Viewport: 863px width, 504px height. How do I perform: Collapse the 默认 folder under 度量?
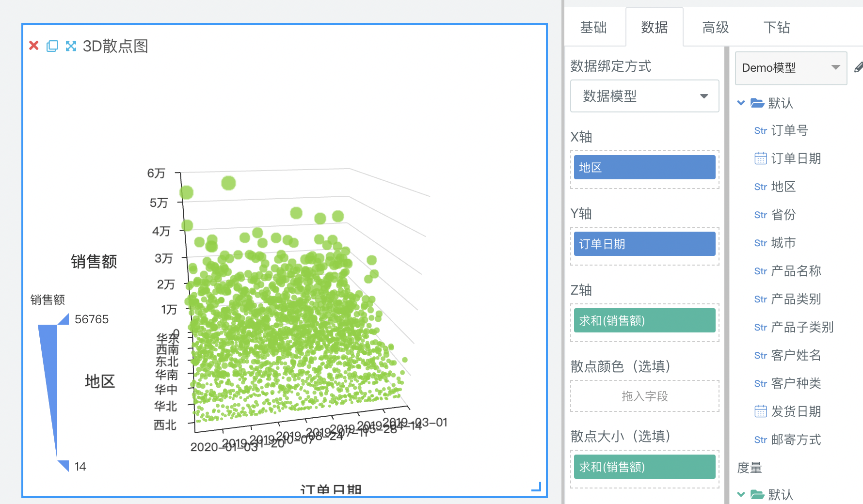tap(741, 494)
